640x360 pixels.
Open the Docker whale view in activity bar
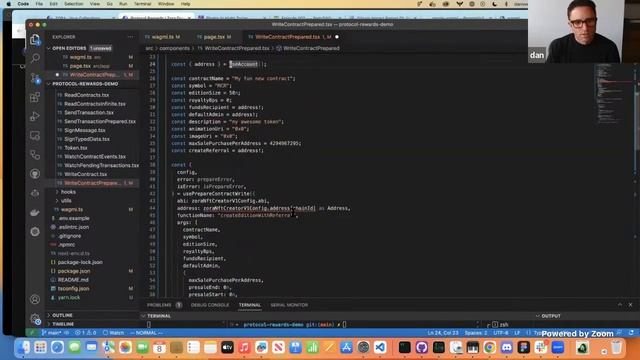[x=35, y=212]
